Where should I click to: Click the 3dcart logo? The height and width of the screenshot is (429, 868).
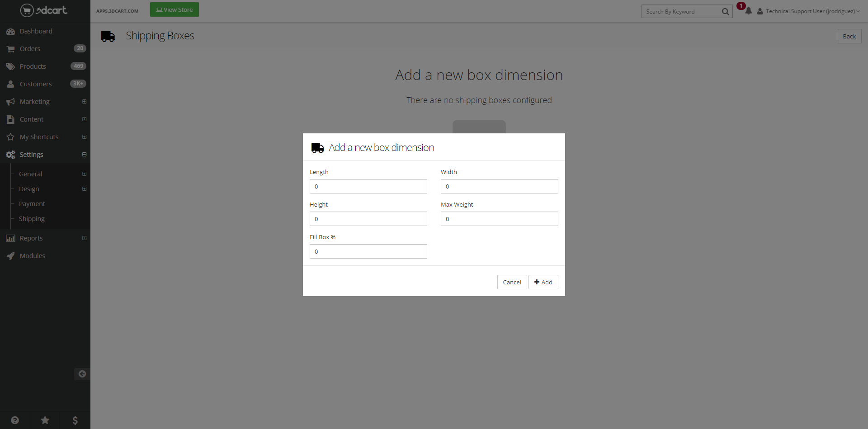(x=44, y=10)
